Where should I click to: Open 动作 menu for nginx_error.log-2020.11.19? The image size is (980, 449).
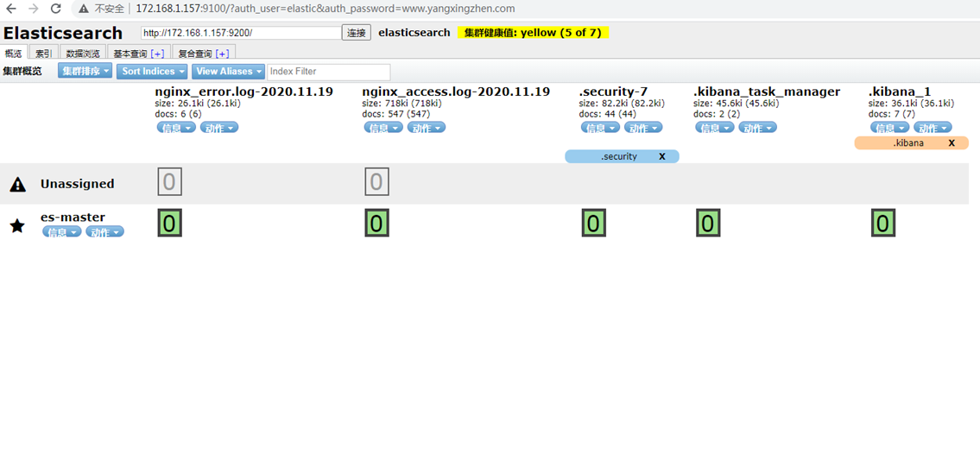click(219, 128)
